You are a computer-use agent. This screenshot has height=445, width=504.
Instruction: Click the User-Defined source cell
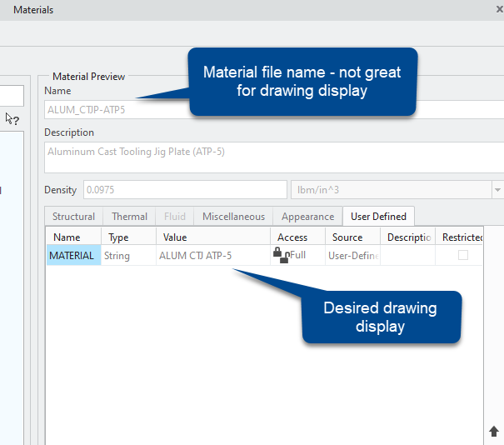(x=352, y=256)
